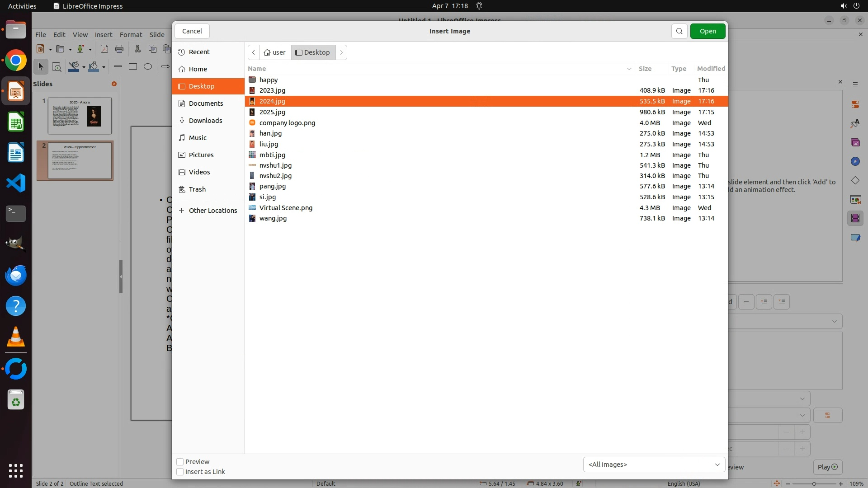Screen dimensions: 868x488
Task: Launch VLC media player from dock
Action: (x=16, y=337)
